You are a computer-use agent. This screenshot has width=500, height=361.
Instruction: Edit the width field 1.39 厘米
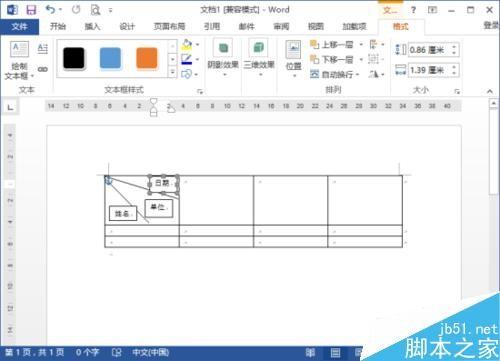click(x=429, y=70)
